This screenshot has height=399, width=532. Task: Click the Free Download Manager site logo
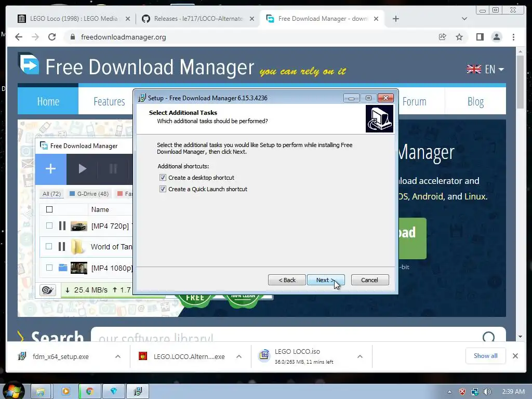(29, 64)
